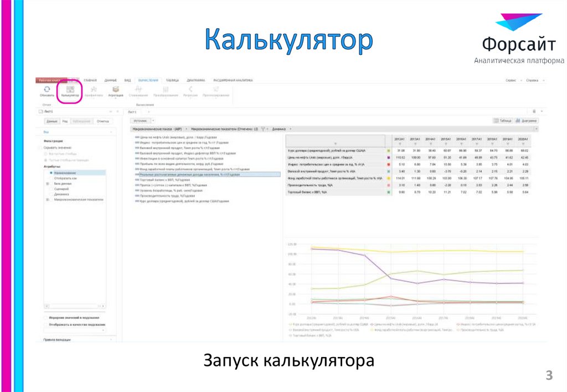Open the Калькулятор tool
Viewport: 567px width, 392px height.
[x=70, y=90]
